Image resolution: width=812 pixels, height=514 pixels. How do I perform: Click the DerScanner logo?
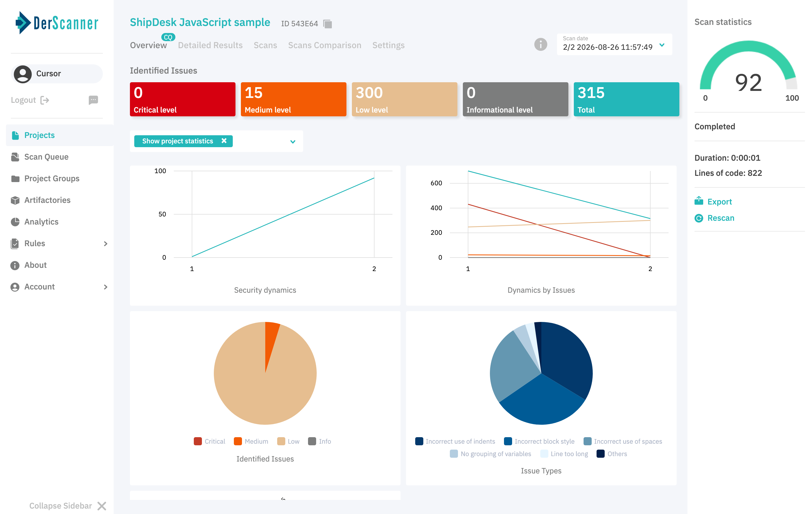(57, 23)
